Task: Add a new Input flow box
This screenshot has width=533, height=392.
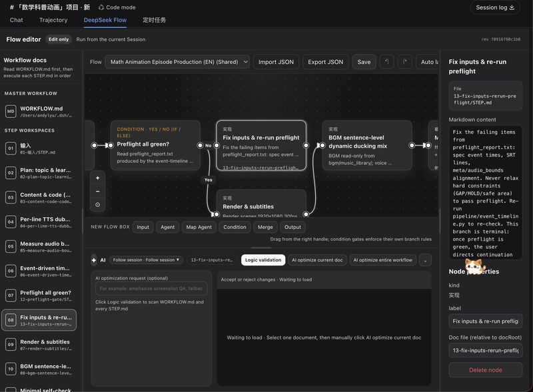Action: click(x=143, y=227)
